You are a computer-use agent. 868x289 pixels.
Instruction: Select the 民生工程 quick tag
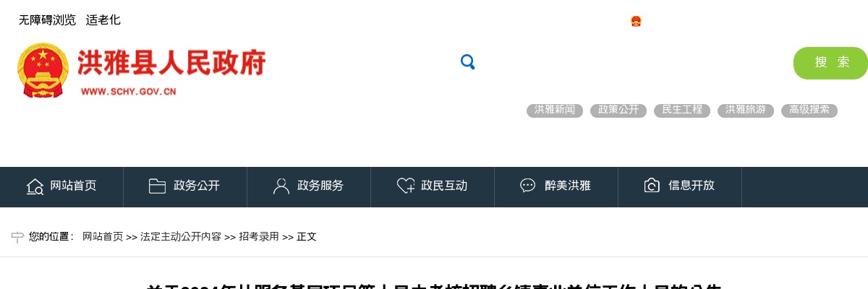[x=682, y=111]
